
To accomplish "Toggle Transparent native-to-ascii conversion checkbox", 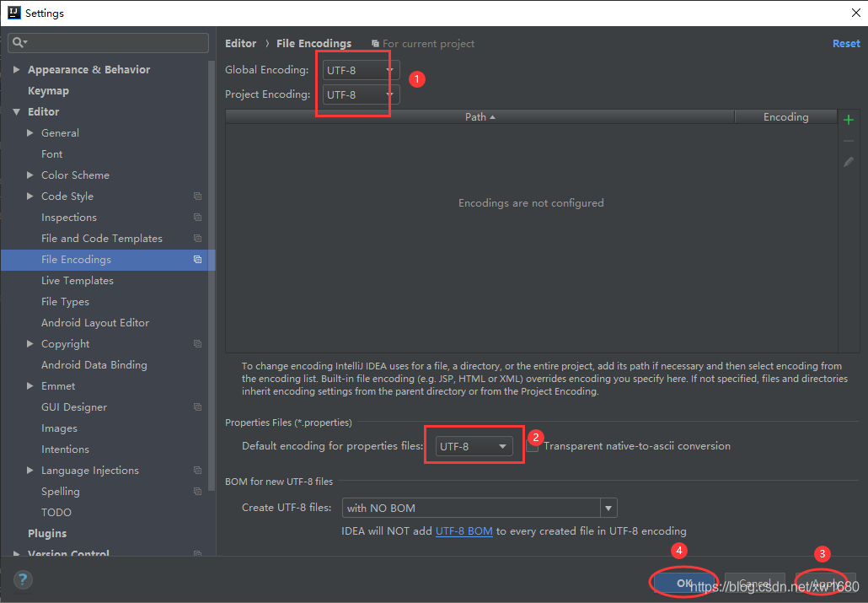I will pyautogui.click(x=533, y=446).
